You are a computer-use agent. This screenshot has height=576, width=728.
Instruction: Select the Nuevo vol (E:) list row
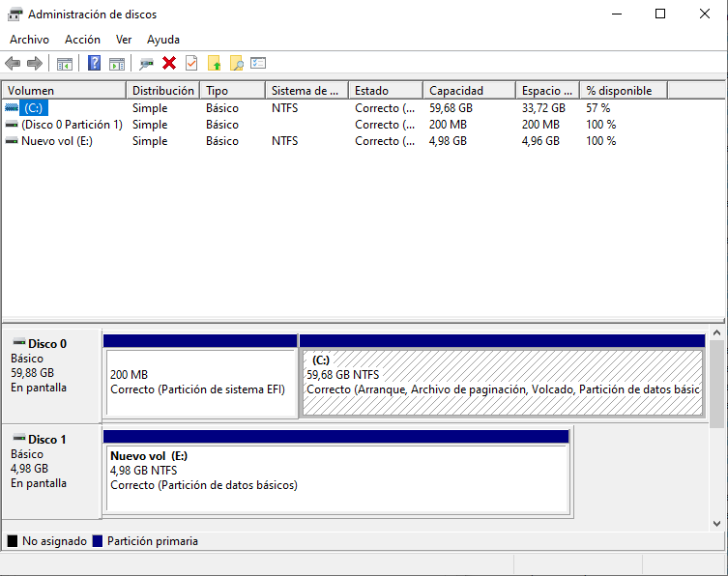click(x=56, y=141)
